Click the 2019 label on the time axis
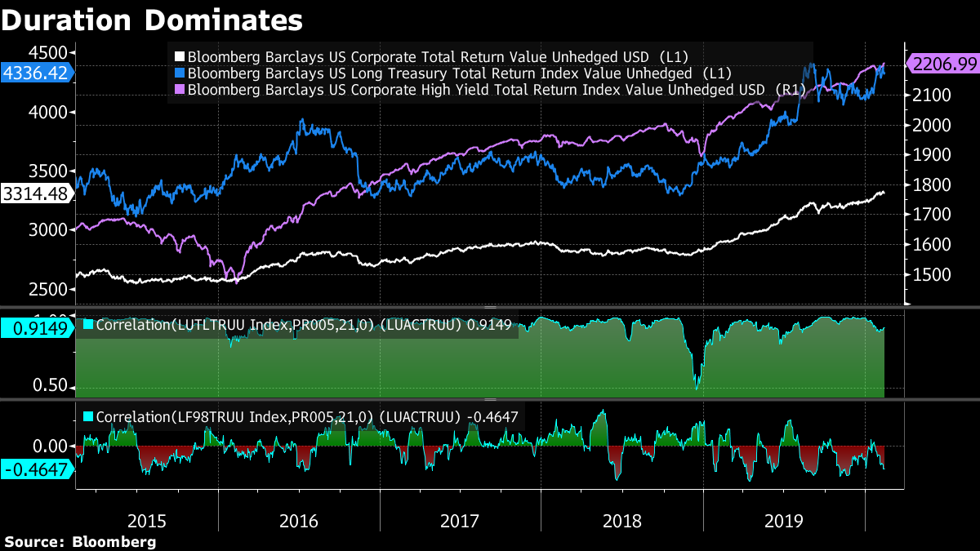980x551 pixels. click(x=783, y=520)
